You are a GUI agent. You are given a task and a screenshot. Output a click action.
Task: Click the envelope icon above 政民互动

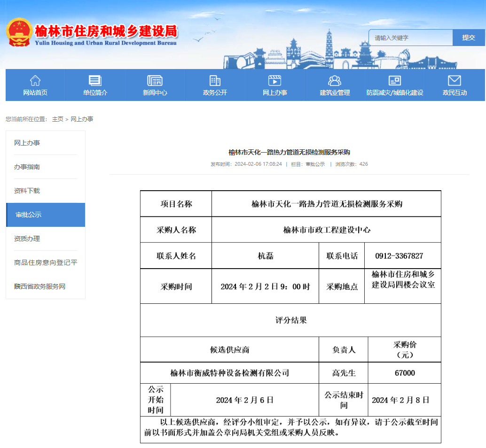pyautogui.click(x=455, y=80)
